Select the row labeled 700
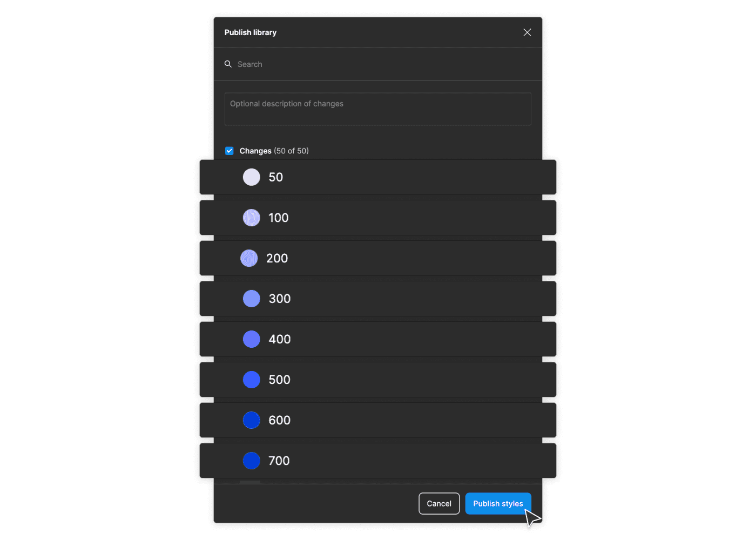Image resolution: width=756 pixels, height=540 pixels. click(x=378, y=461)
